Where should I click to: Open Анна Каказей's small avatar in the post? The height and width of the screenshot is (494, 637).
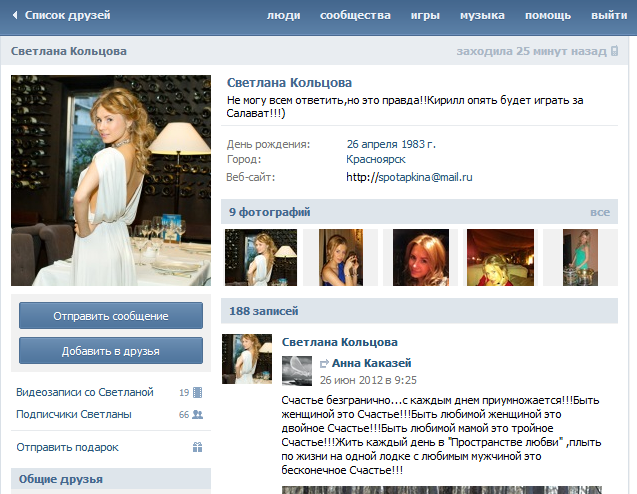tap(296, 370)
